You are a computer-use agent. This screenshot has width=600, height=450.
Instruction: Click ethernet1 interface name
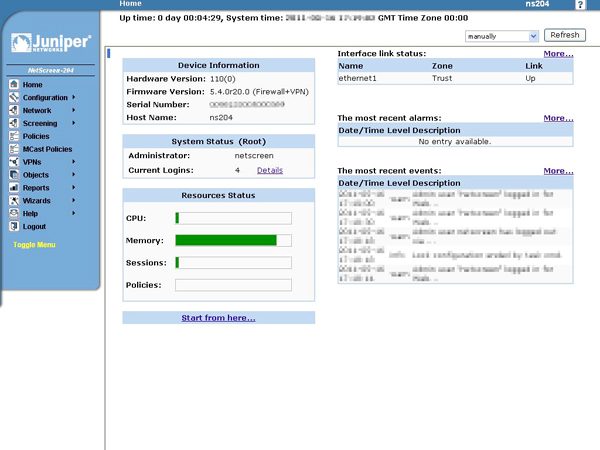pyautogui.click(x=358, y=78)
